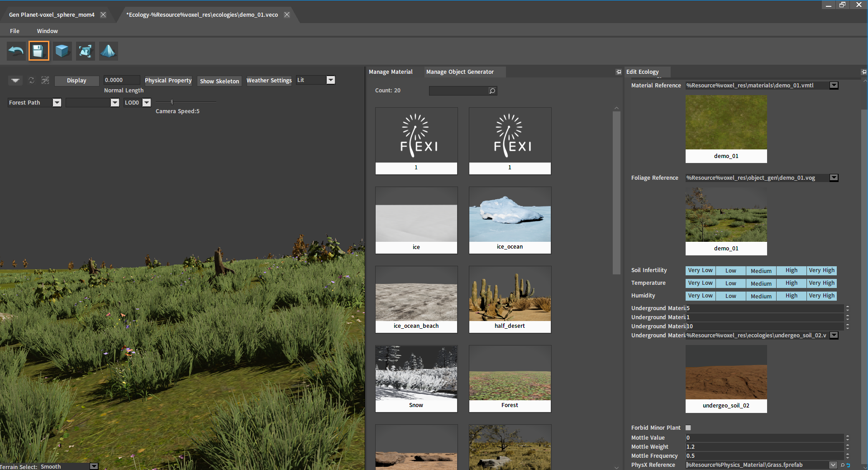Select Medium for Soil Infertility

(x=761, y=271)
